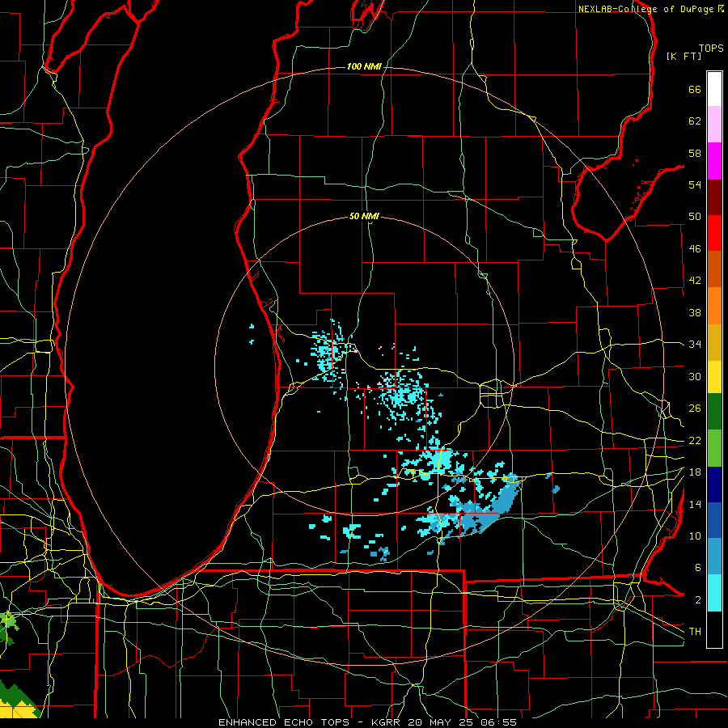
Task: Click the "TOPS" legend heading
Action: click(x=711, y=49)
